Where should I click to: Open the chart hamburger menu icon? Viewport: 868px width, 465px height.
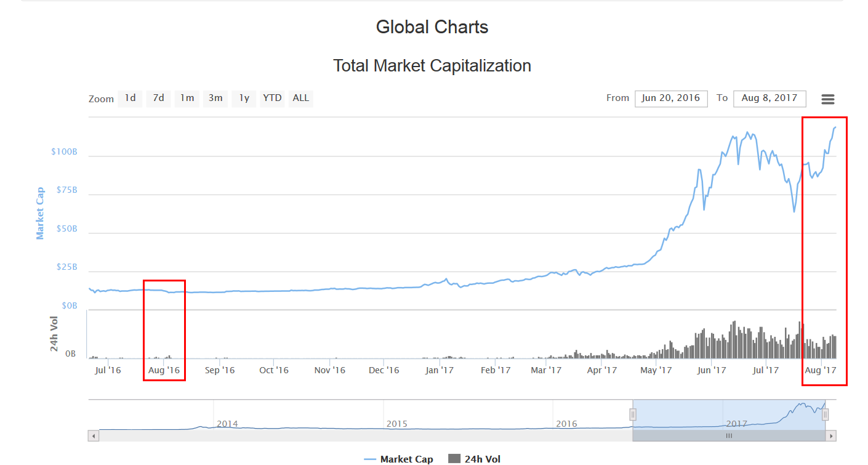point(828,99)
